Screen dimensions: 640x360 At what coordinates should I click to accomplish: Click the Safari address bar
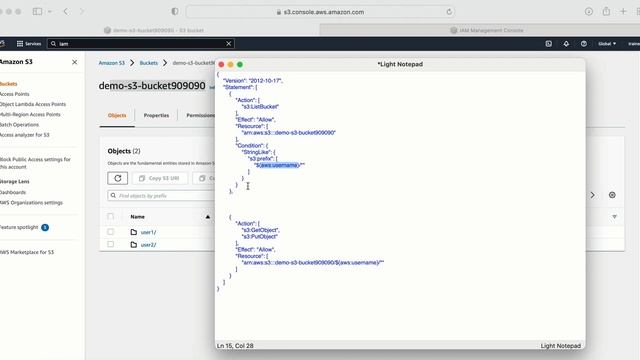[x=320, y=12]
